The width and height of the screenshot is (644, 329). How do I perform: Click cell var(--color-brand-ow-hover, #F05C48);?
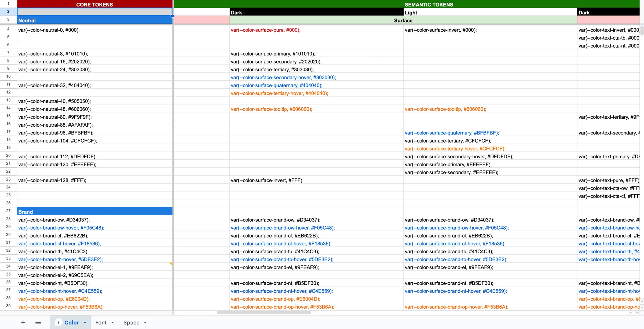[95, 228]
